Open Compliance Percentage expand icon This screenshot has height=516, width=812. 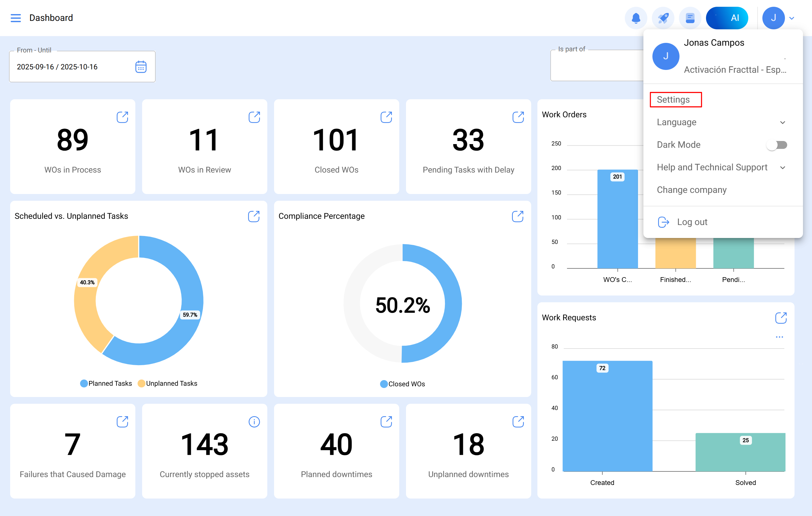click(518, 216)
